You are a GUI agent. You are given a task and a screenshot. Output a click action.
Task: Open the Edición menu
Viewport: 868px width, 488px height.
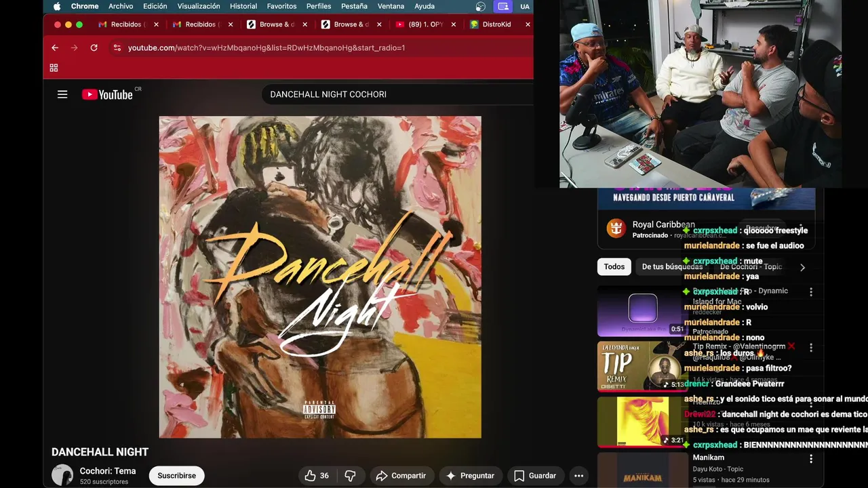(155, 6)
